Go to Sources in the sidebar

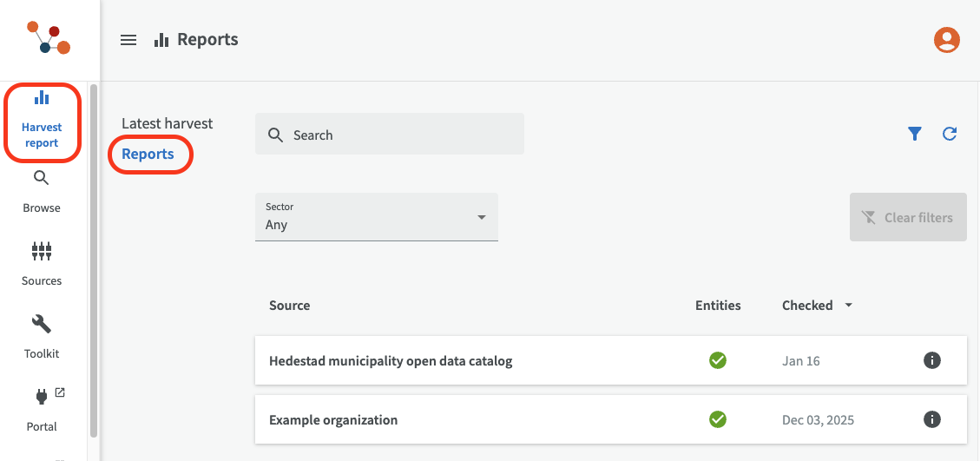(42, 264)
